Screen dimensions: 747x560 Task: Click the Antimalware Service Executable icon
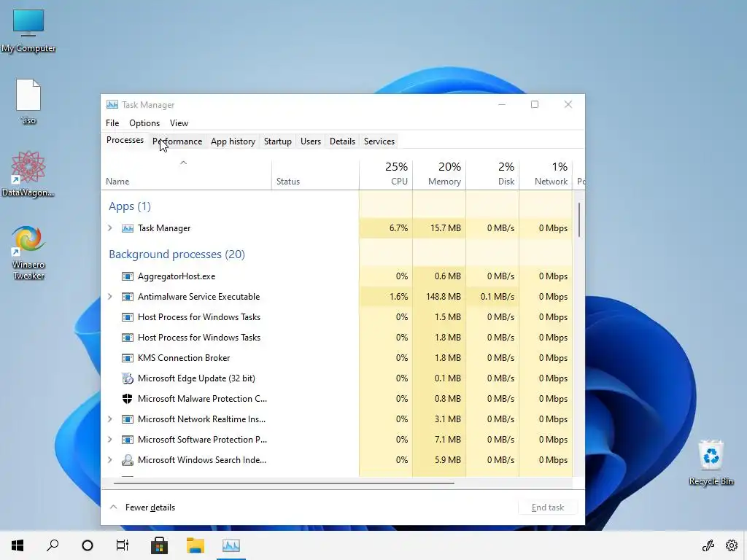[127, 297]
